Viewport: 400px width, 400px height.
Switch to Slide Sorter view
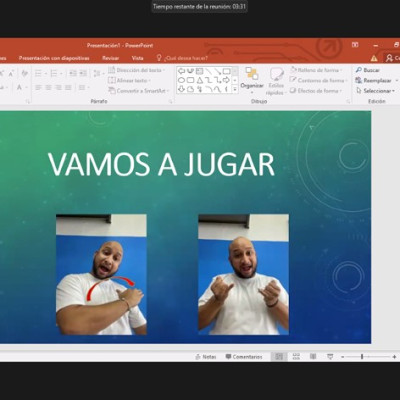click(x=296, y=356)
